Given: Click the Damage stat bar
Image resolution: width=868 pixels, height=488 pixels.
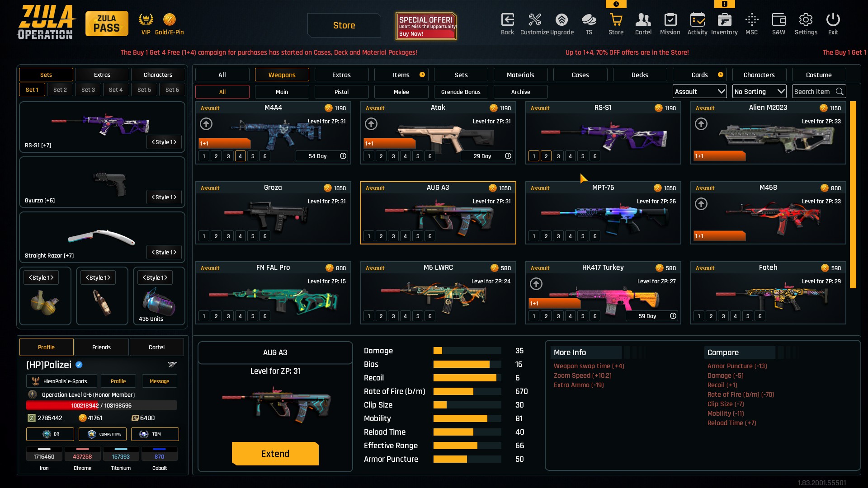Looking at the screenshot, I should tap(467, 351).
